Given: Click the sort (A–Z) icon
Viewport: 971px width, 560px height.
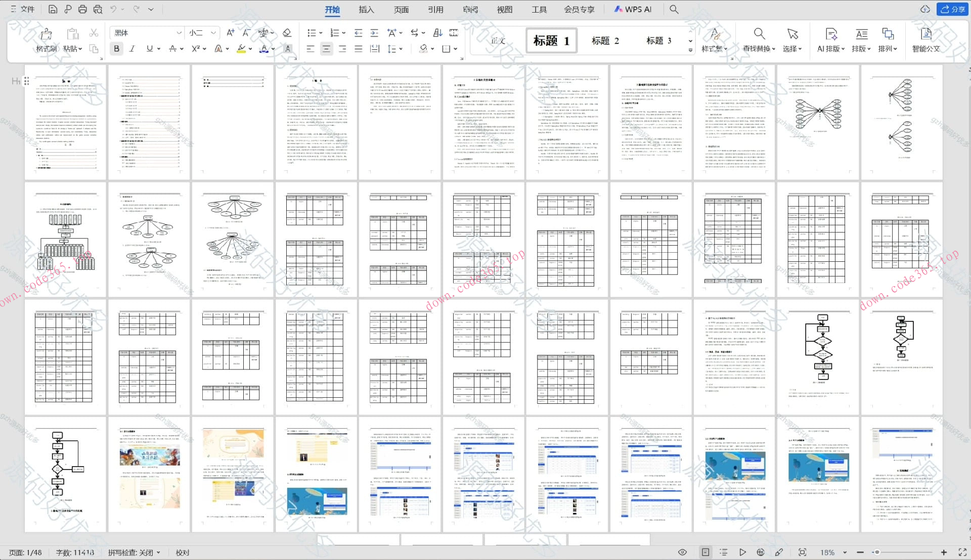Looking at the screenshot, I should coord(437,33).
